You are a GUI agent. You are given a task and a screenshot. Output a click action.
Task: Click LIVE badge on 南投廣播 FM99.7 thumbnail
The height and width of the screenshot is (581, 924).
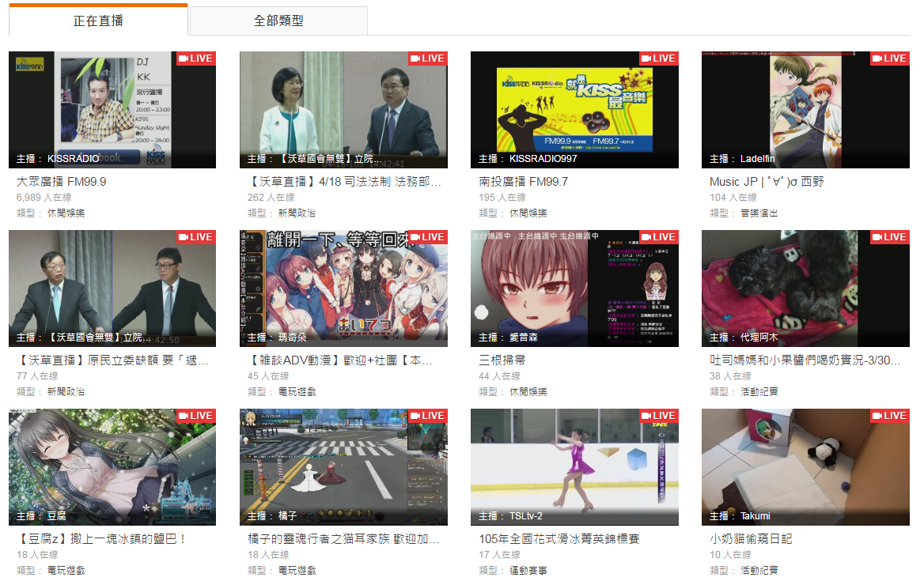657,58
